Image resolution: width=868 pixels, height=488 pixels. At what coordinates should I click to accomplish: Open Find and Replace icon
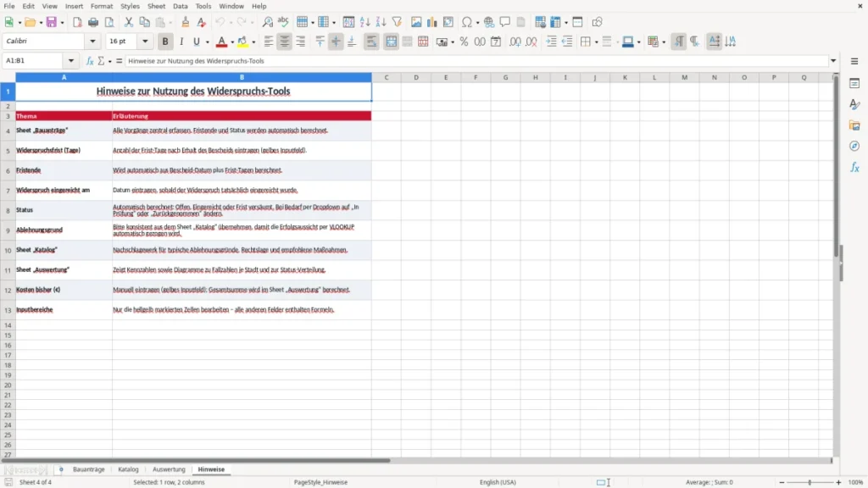pyautogui.click(x=267, y=22)
